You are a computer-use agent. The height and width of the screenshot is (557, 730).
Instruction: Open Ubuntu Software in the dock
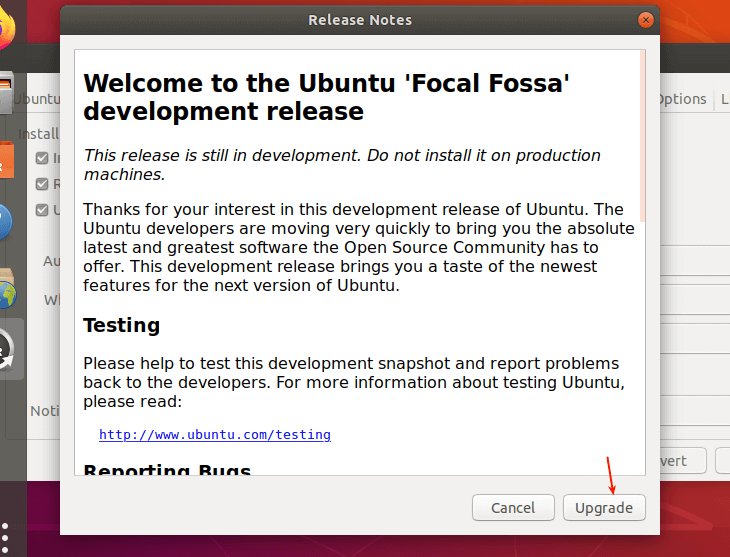click(7, 160)
